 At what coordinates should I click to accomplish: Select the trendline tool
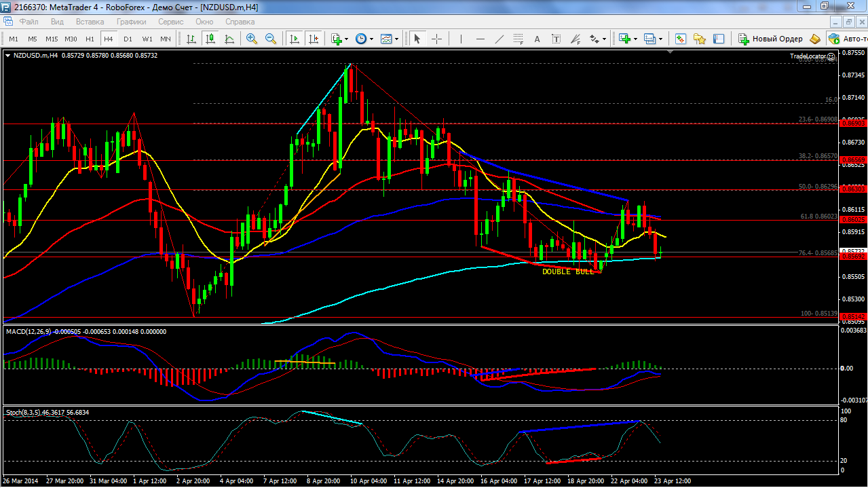pyautogui.click(x=499, y=39)
